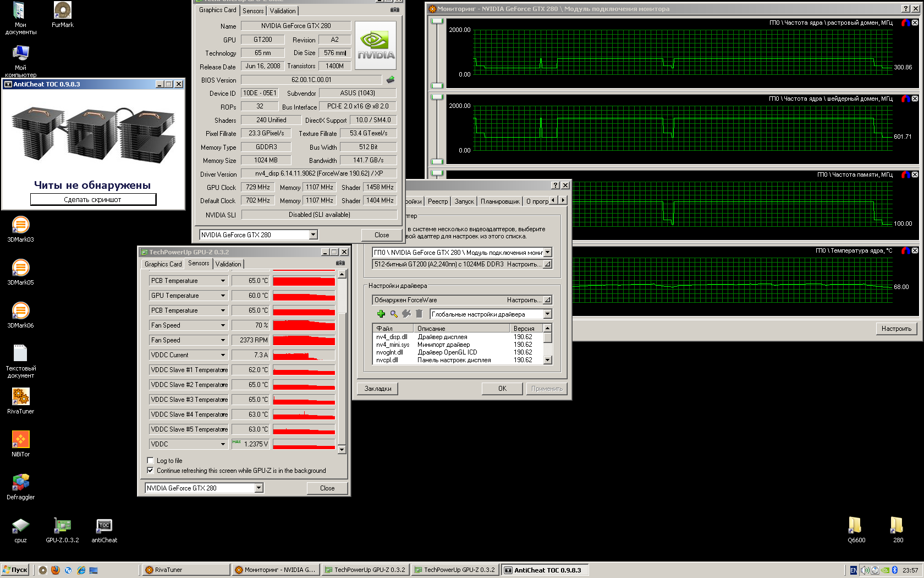Expand the GPU Temperature sensor dropdown
Screen dimensions: 924x578
click(223, 296)
